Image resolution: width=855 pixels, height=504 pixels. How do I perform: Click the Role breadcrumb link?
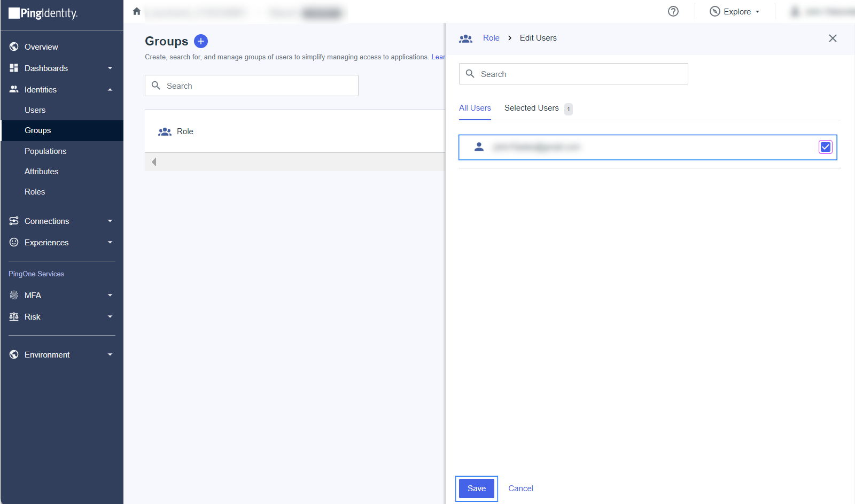coord(491,38)
